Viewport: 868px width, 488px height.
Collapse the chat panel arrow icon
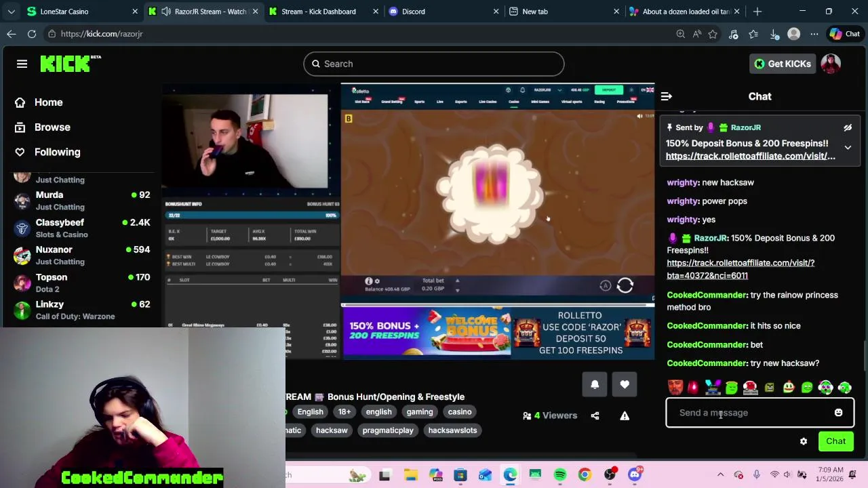pos(666,96)
